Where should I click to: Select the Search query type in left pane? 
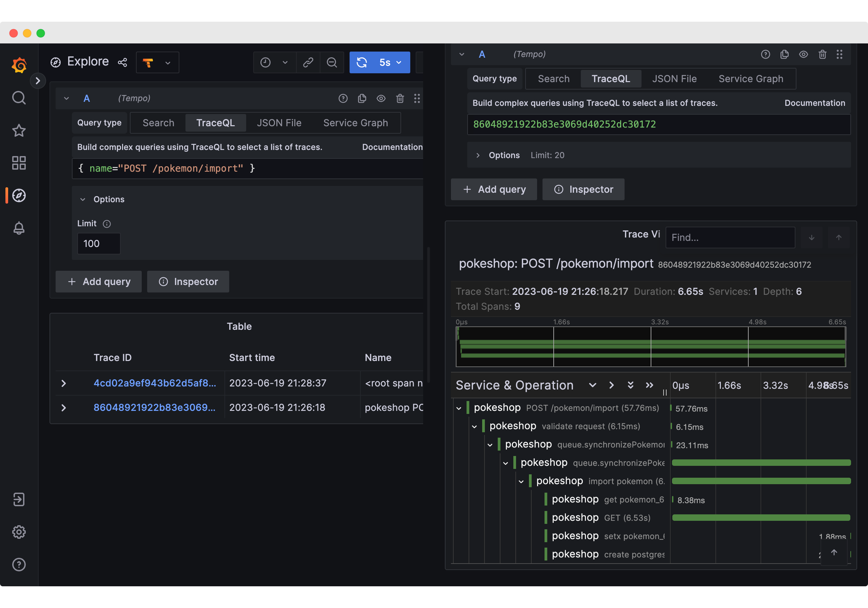(158, 123)
